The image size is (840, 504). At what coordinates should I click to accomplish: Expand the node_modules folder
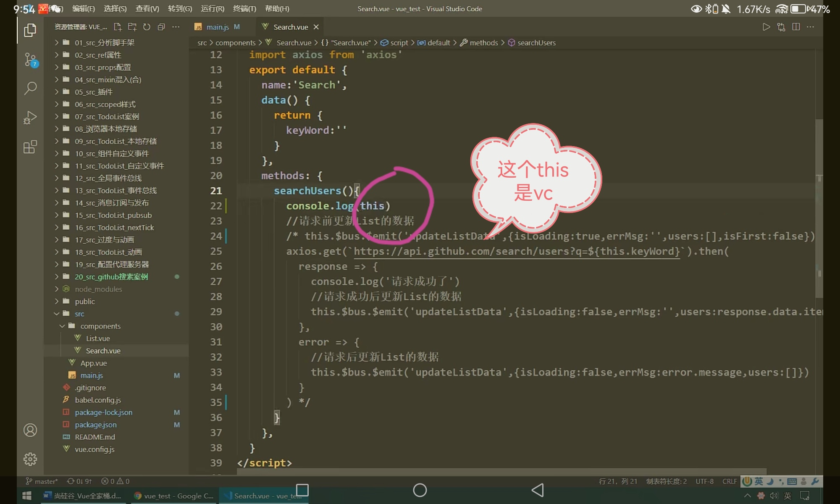pos(98,289)
